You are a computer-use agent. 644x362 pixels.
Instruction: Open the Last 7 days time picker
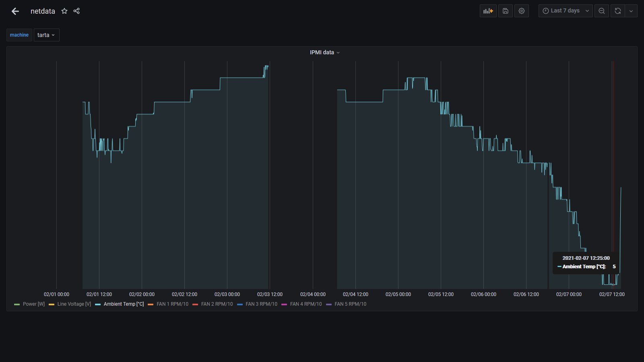[x=565, y=11]
